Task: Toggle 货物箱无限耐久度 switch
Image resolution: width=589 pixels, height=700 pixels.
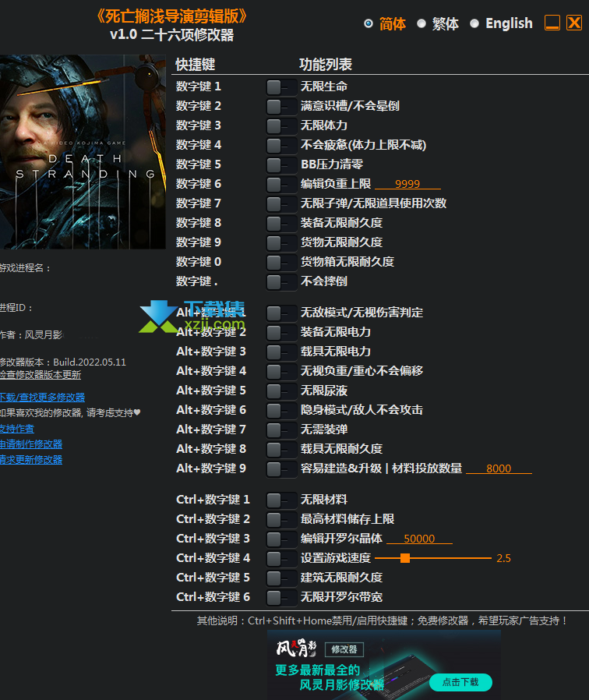Action: 281,263
